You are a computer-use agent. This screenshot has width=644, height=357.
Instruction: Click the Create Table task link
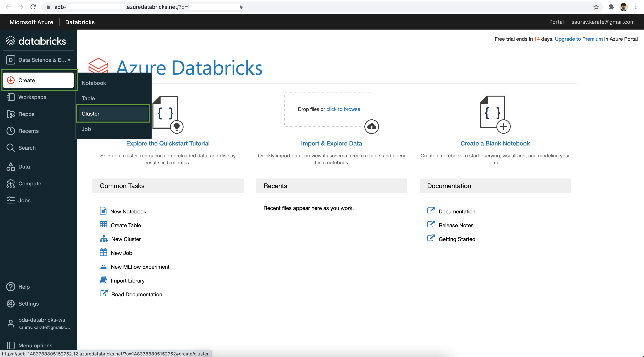click(x=126, y=225)
